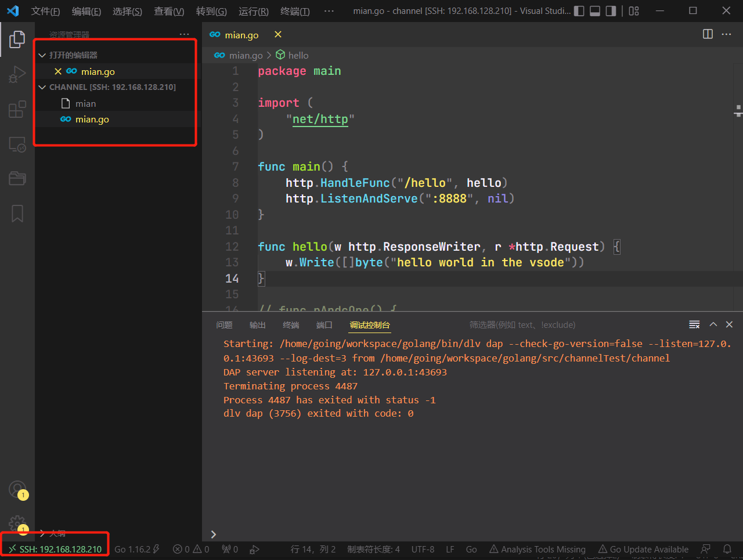Click the debug launch icon in status bar
The height and width of the screenshot is (560, 743).
click(254, 549)
